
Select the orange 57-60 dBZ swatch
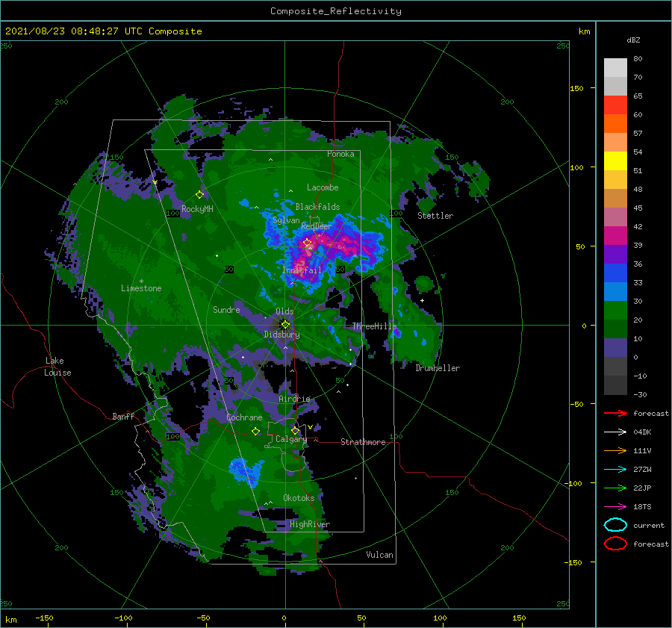tap(615, 123)
